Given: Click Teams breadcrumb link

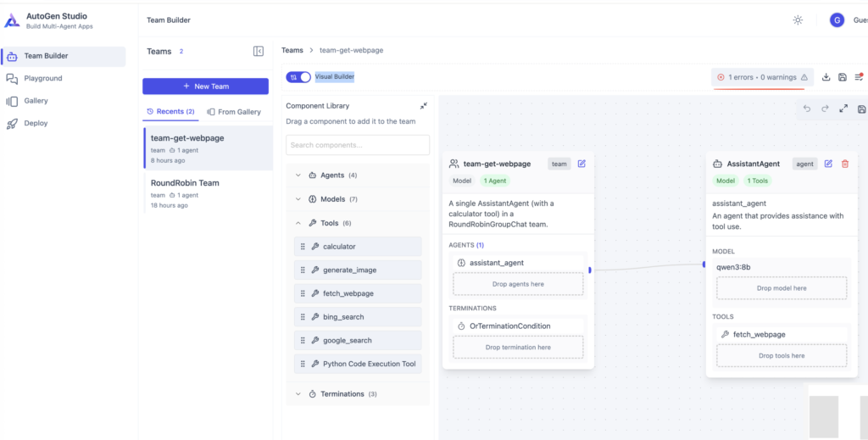Looking at the screenshot, I should 292,50.
